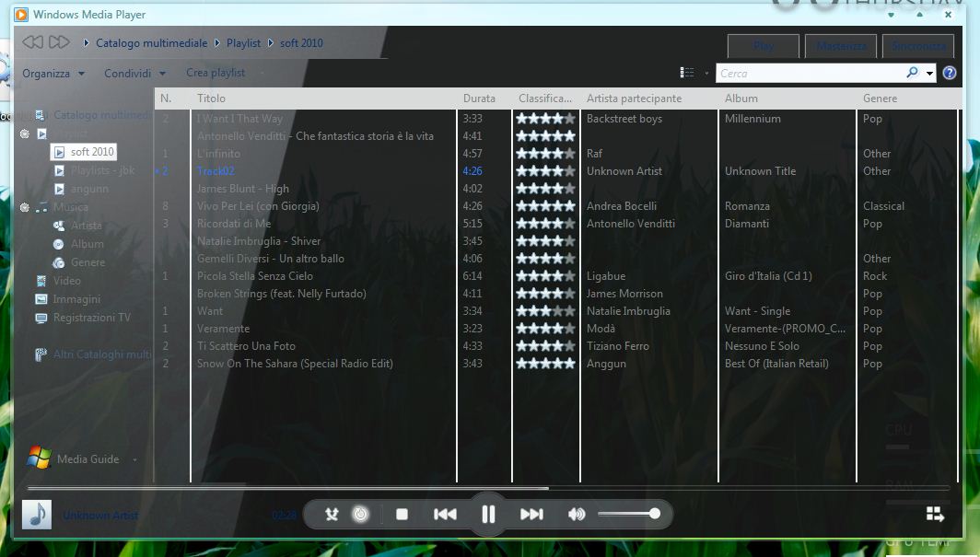Open Registrazioni TV library
980x557 pixels.
pyautogui.click(x=92, y=318)
